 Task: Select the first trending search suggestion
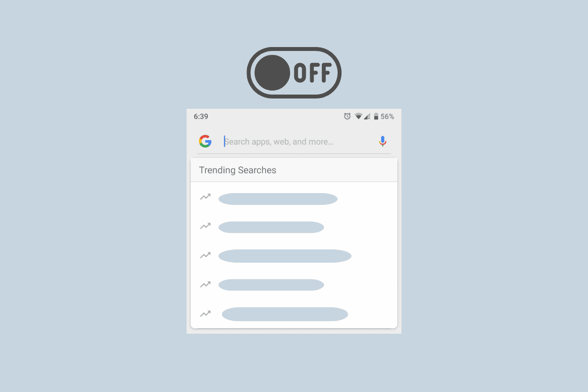(278, 199)
